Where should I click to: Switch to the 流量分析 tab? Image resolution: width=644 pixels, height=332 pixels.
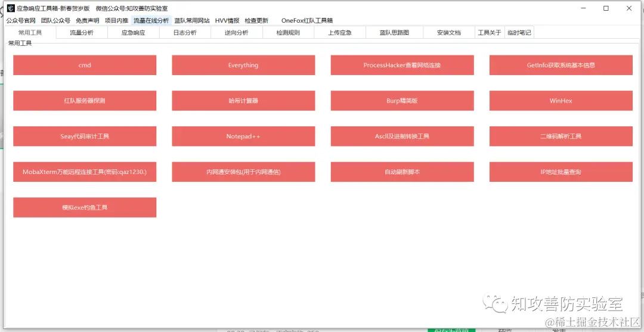click(x=82, y=33)
